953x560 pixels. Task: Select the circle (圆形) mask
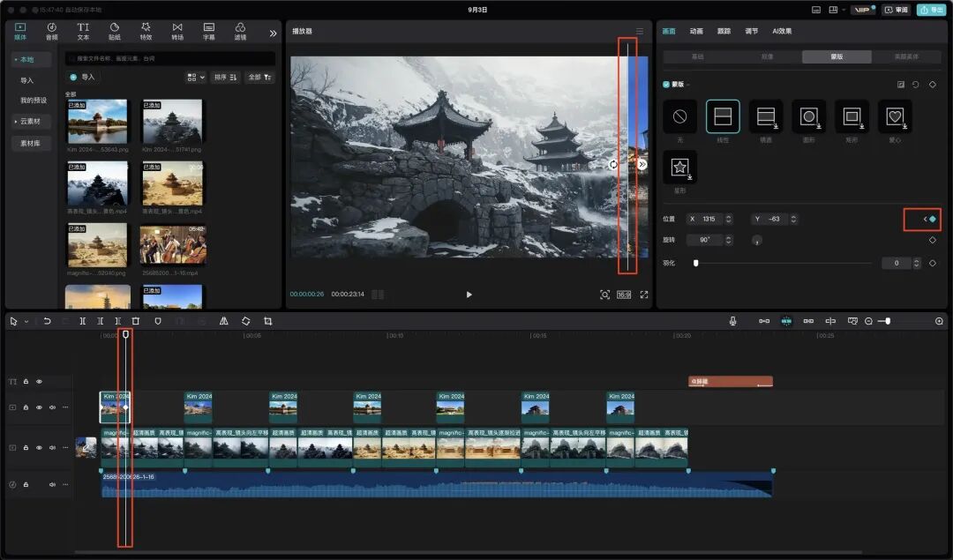(x=809, y=116)
